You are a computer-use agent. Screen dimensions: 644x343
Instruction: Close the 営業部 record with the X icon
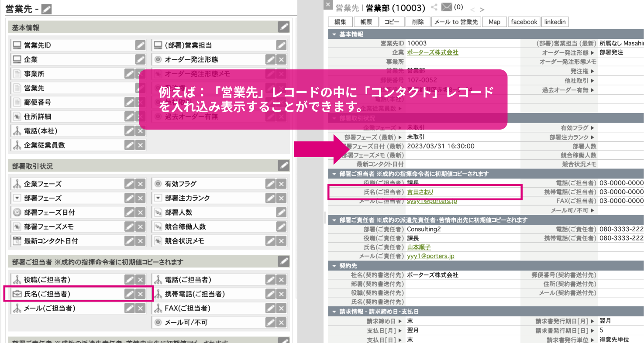pyautogui.click(x=327, y=5)
